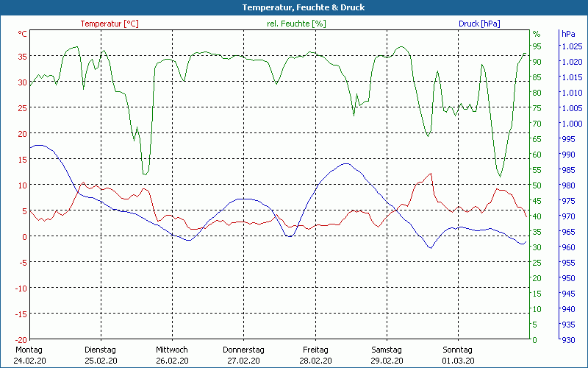
Task: Select the green rel. Feuchte [%] legend label
Action: pyautogui.click(x=295, y=24)
